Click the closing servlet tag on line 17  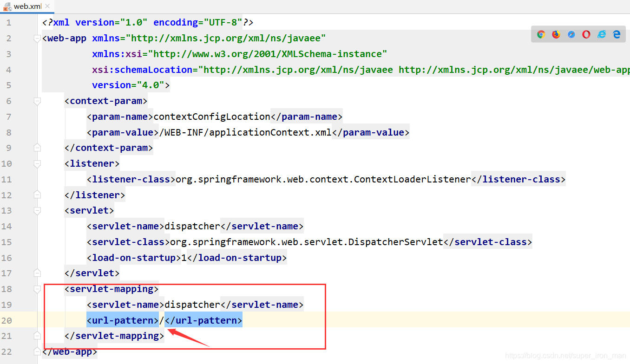[92, 273]
